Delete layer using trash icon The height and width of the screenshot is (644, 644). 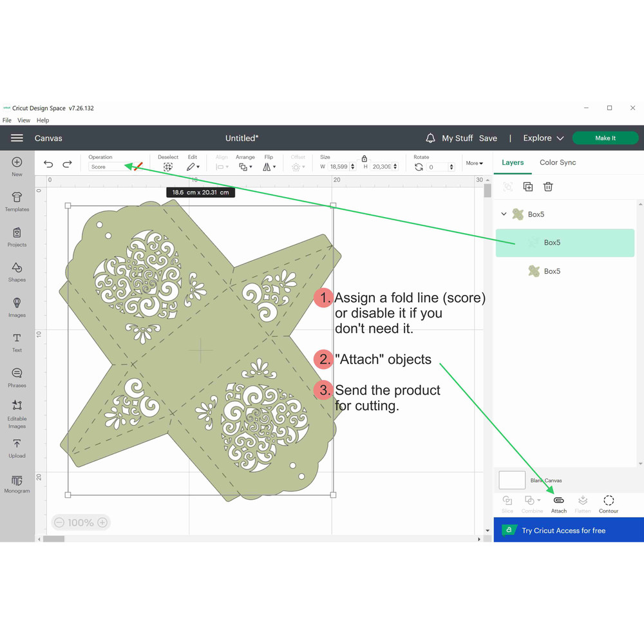coord(548,187)
